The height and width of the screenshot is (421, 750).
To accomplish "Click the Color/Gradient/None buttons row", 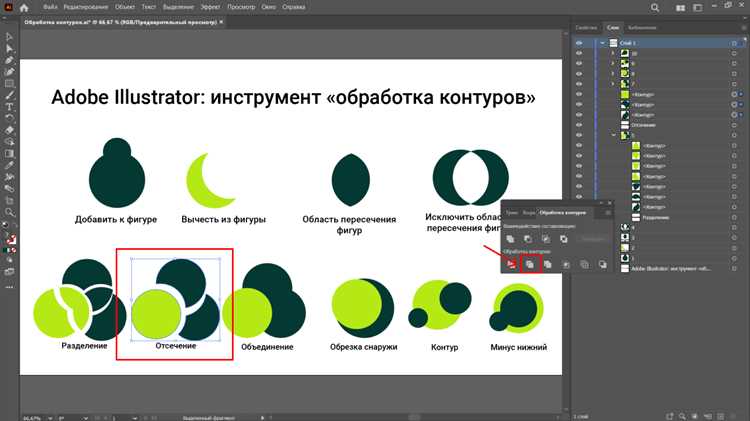I will 10,250.
